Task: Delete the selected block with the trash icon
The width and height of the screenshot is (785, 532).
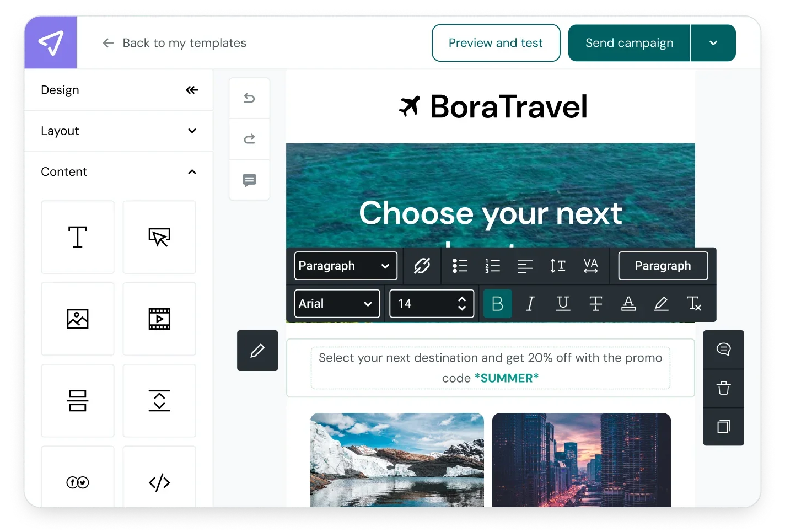Action: coord(723,389)
